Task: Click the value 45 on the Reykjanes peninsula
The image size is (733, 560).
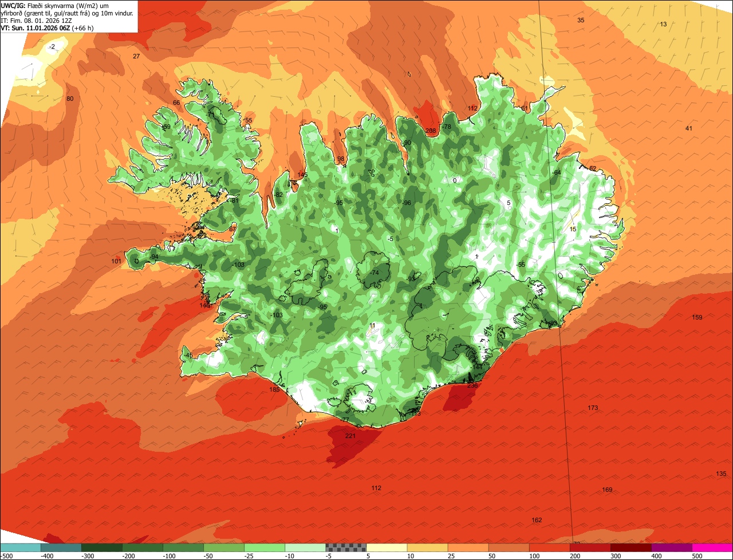Action: tap(189, 355)
